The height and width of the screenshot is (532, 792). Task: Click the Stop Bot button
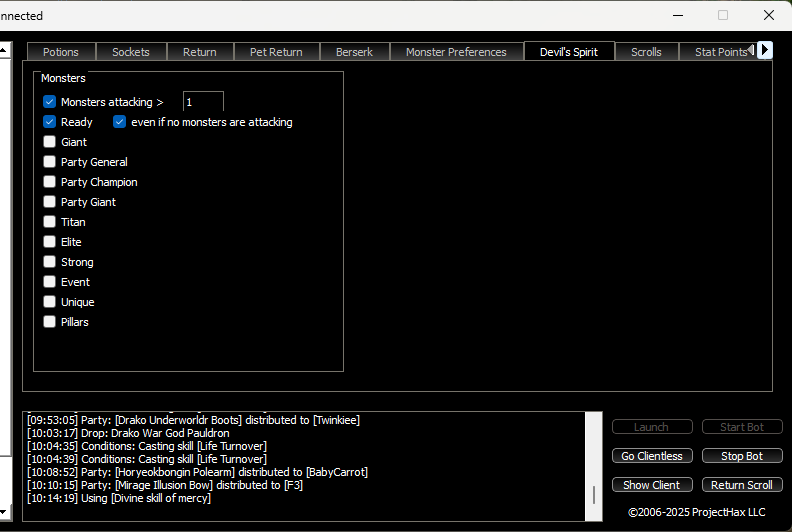[742, 456]
